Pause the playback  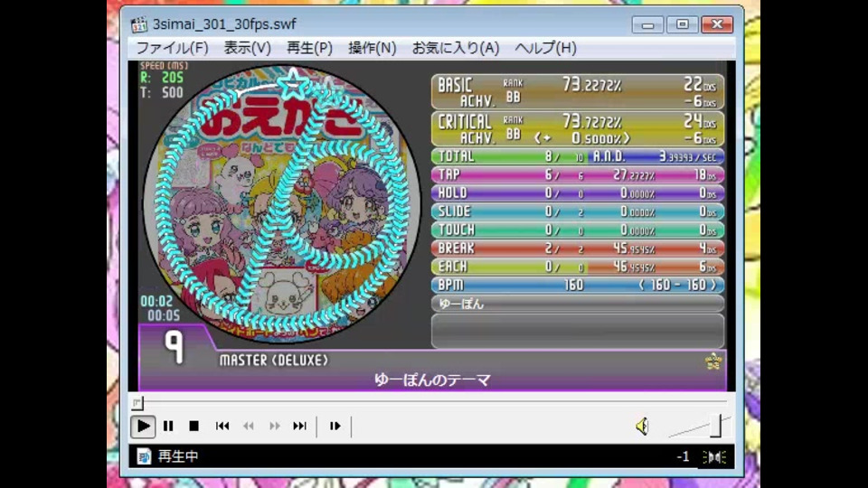coord(168,426)
